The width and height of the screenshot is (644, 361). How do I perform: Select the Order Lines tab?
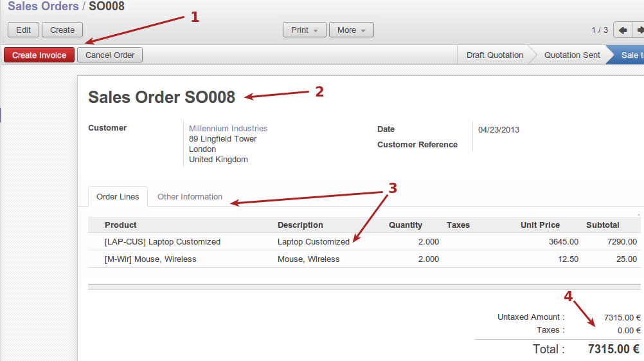click(118, 197)
